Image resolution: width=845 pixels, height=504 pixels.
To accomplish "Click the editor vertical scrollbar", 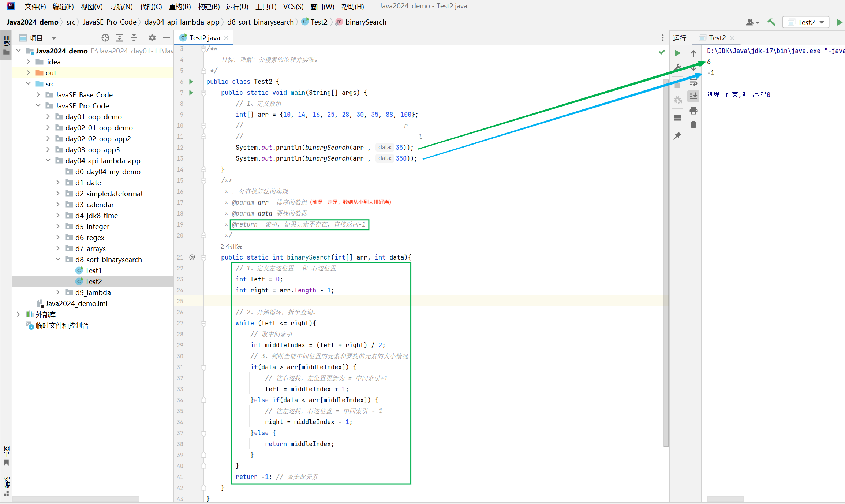I will point(666,256).
